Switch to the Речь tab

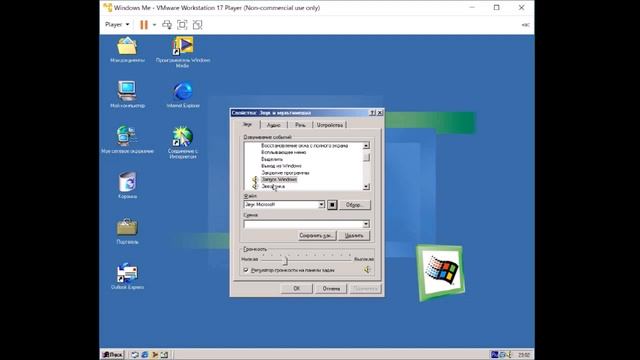pyautogui.click(x=300, y=125)
